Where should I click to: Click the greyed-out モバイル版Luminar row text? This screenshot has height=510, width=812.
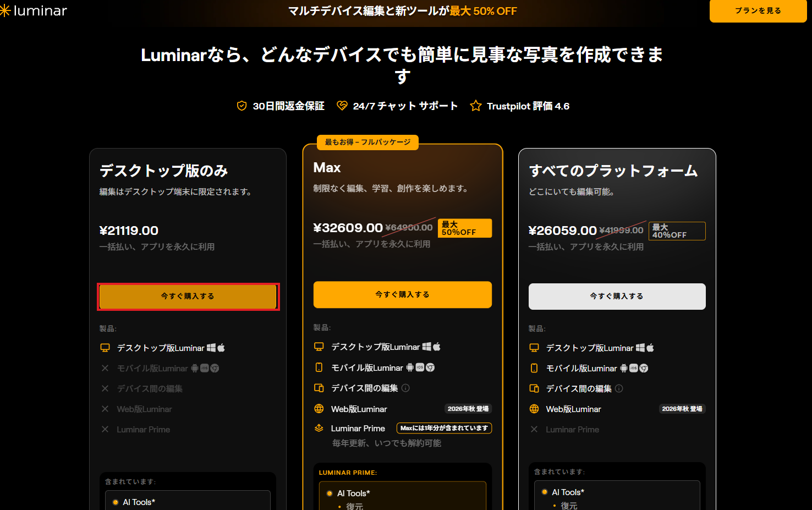pos(152,368)
